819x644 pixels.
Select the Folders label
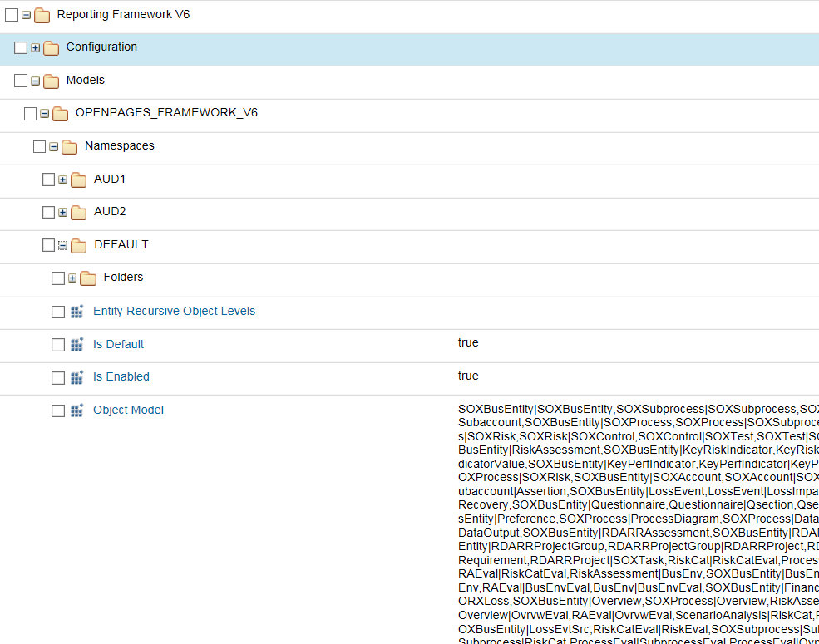[x=123, y=277]
